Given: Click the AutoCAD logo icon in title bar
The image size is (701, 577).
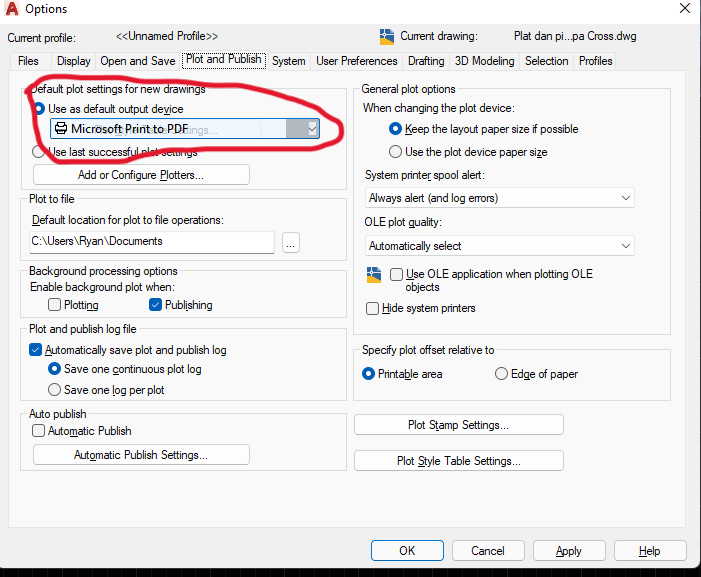Looking at the screenshot, I should click(12, 8).
